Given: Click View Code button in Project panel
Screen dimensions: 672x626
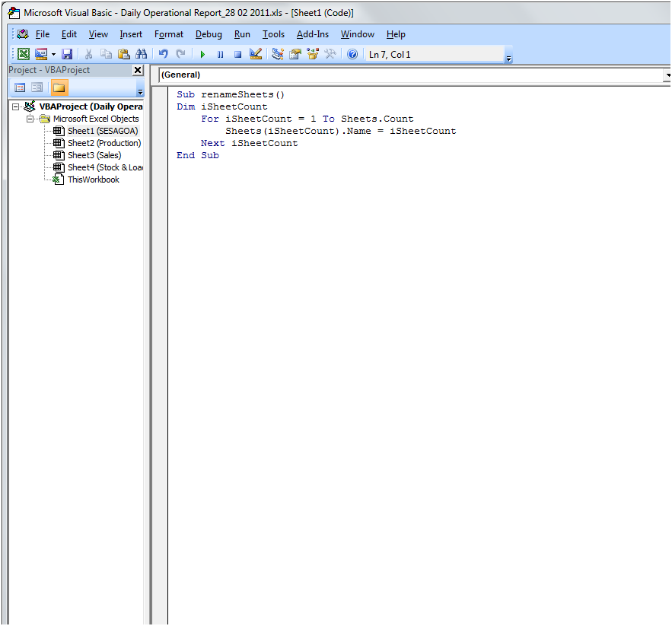Looking at the screenshot, I should pos(20,87).
